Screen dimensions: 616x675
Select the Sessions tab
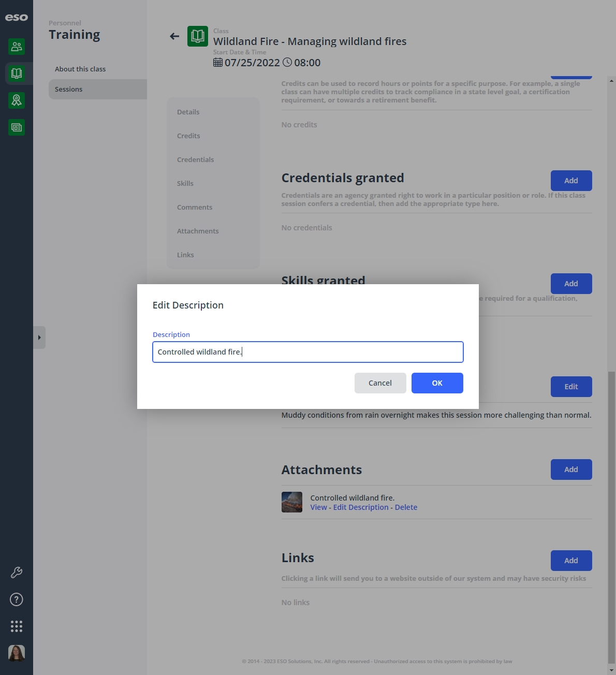click(98, 89)
